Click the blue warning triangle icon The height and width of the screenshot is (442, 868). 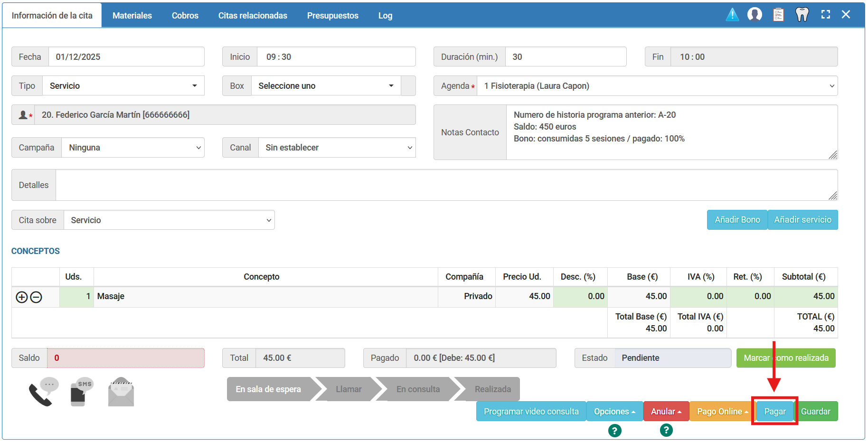pyautogui.click(x=732, y=15)
